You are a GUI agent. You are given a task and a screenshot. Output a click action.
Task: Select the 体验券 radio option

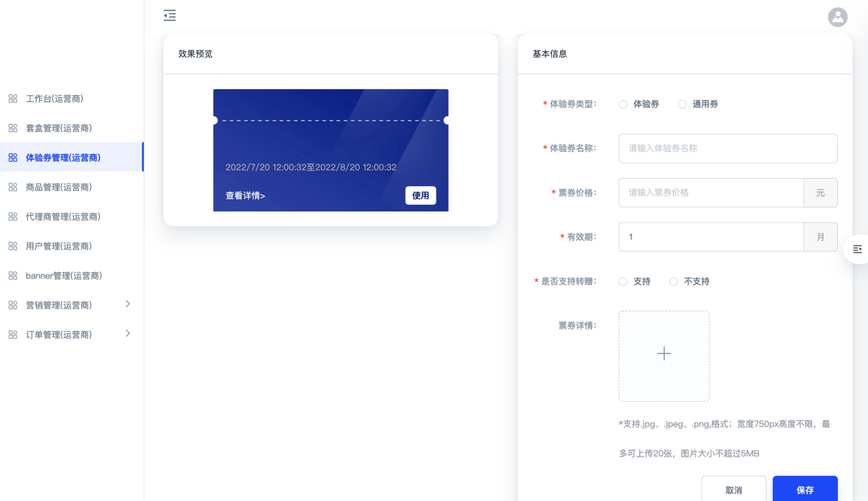pyautogui.click(x=623, y=104)
